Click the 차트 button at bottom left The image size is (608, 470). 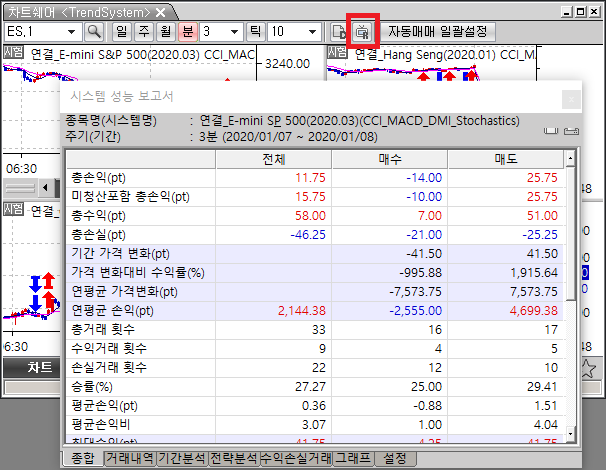pos(40,368)
